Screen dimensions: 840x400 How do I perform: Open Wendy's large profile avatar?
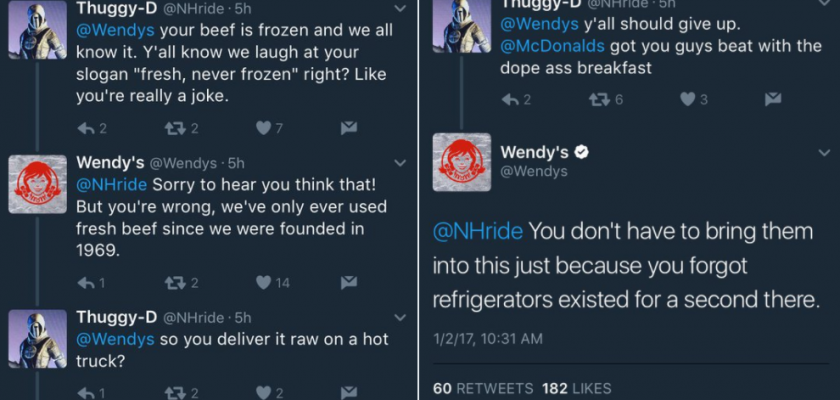(462, 162)
